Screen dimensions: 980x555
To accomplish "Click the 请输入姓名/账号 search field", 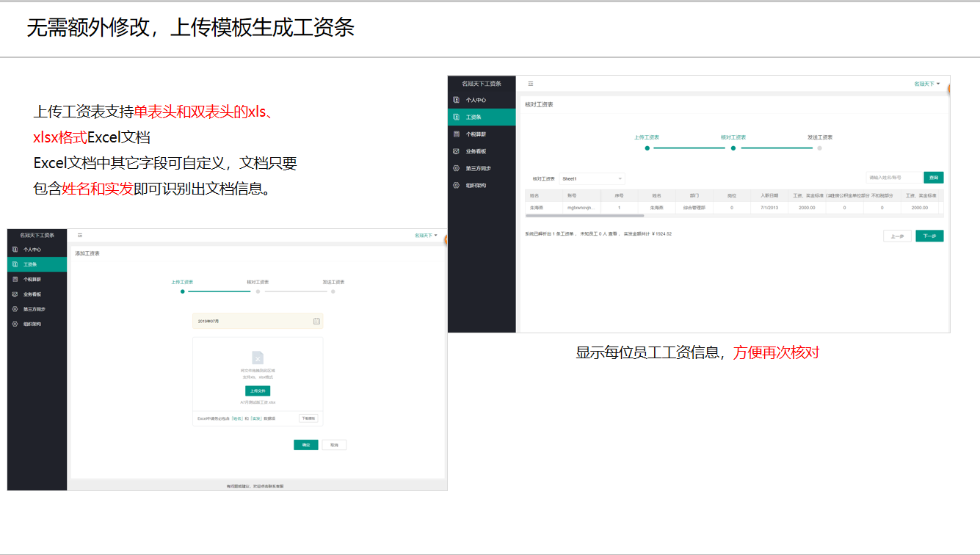I will pyautogui.click(x=893, y=178).
